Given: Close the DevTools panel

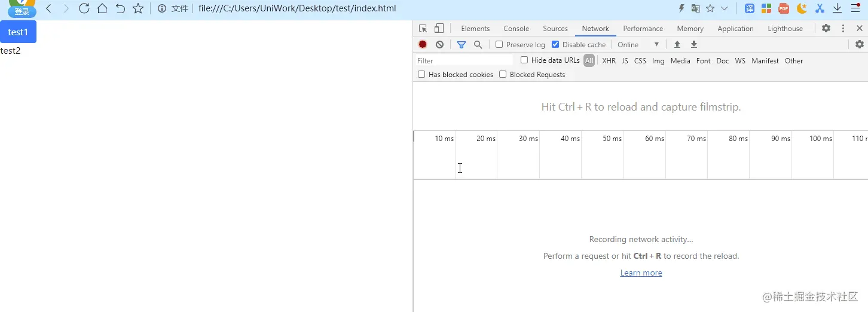Looking at the screenshot, I should (860, 28).
